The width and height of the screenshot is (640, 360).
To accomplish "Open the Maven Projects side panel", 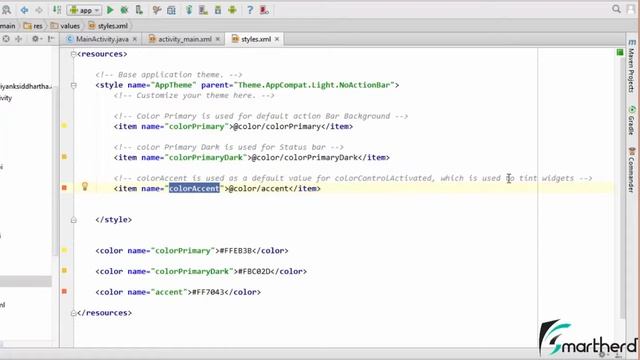I will point(631,67).
